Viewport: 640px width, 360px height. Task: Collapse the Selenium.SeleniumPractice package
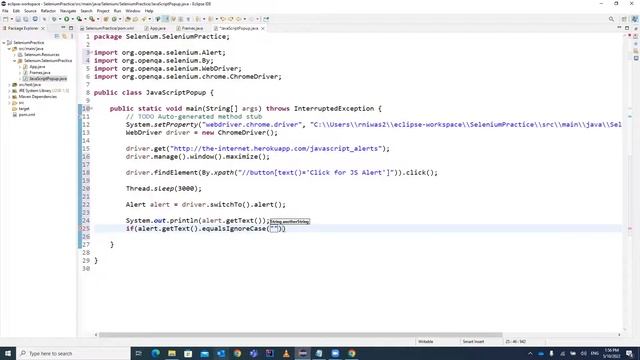point(15,60)
